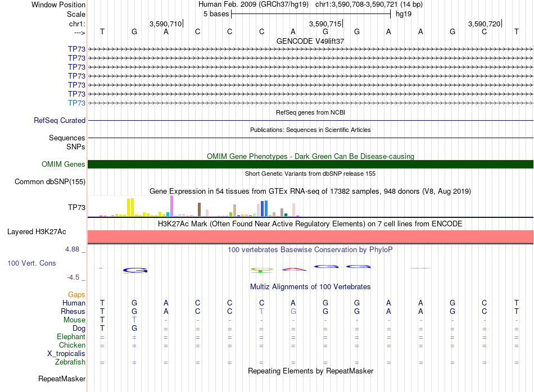The image size is (534, 392).
Task: Click the Gaps label in Multiz alignment
Action: [x=76, y=295]
